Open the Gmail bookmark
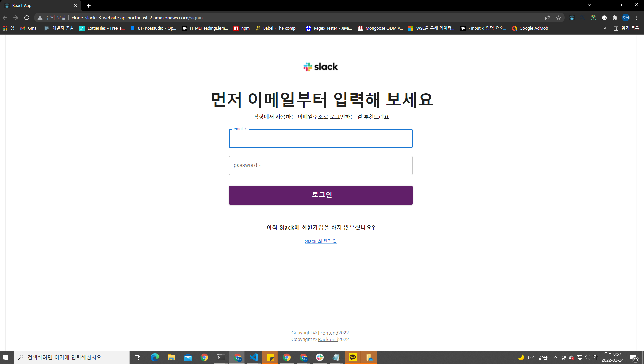The width and height of the screenshot is (644, 364). (29, 28)
